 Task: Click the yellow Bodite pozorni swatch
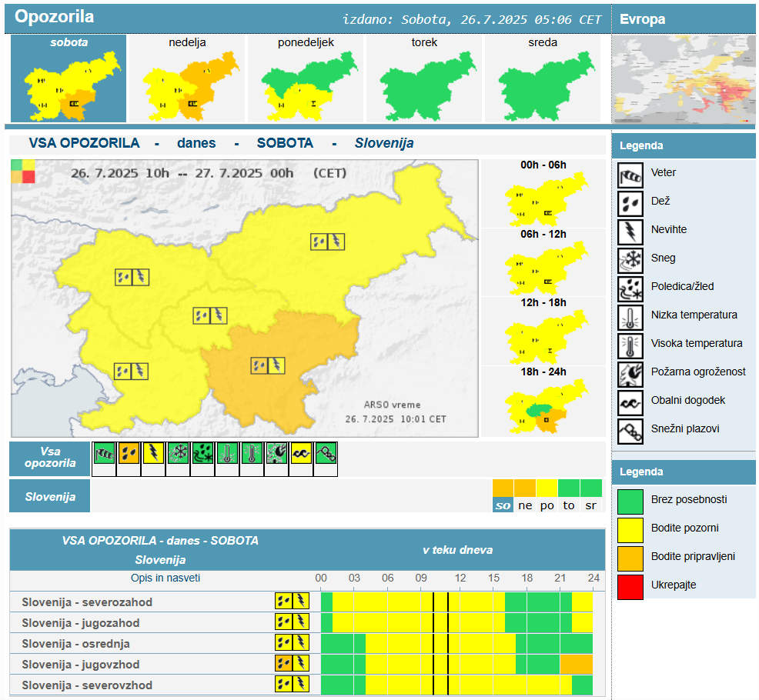pos(630,530)
